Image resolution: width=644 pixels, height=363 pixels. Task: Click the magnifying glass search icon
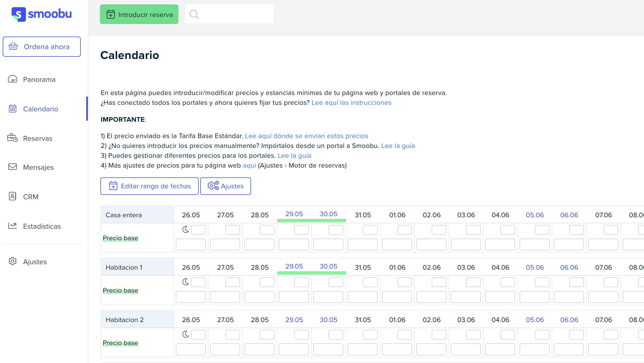click(x=194, y=14)
